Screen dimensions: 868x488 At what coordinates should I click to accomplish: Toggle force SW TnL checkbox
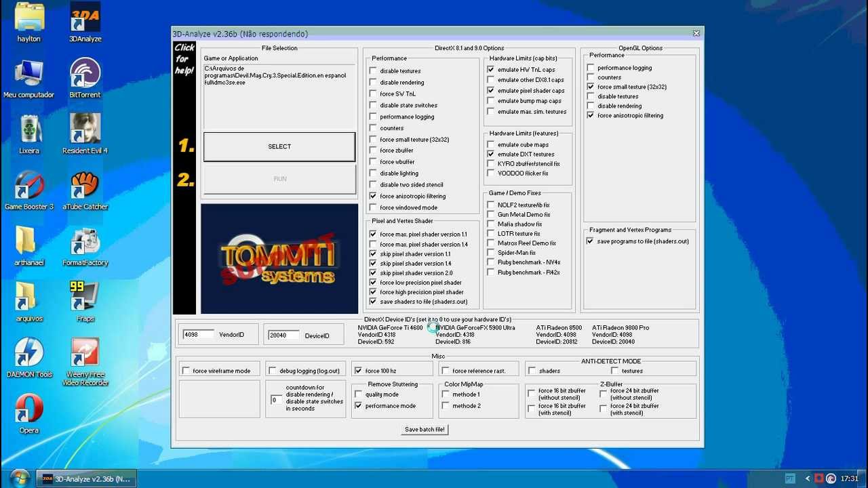[x=373, y=94]
